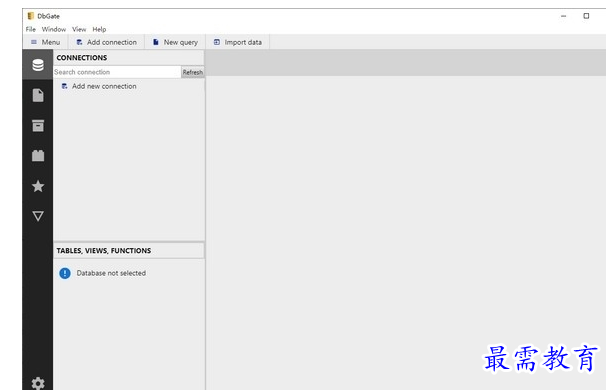Open the View menu
The height and width of the screenshot is (390, 606).
coord(79,29)
